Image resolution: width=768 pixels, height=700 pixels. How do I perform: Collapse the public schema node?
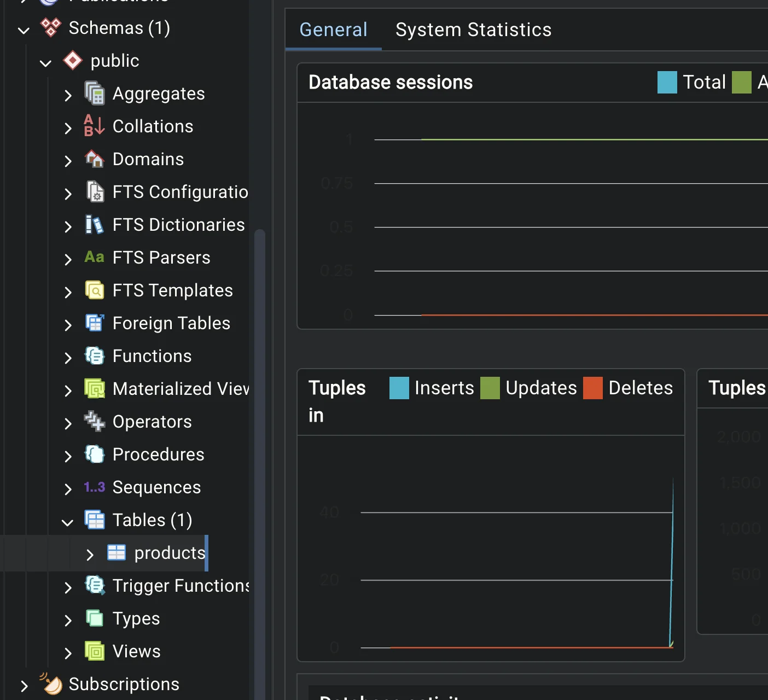(45, 62)
